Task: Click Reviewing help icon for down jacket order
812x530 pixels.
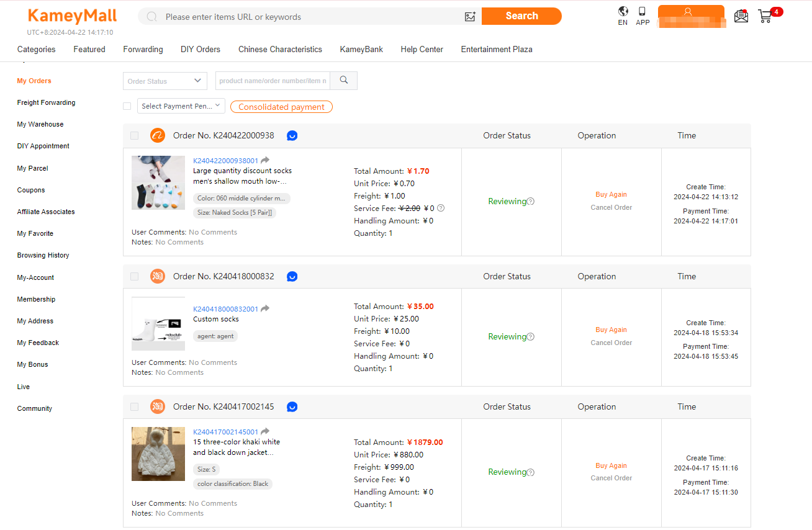Action: pyautogui.click(x=531, y=472)
